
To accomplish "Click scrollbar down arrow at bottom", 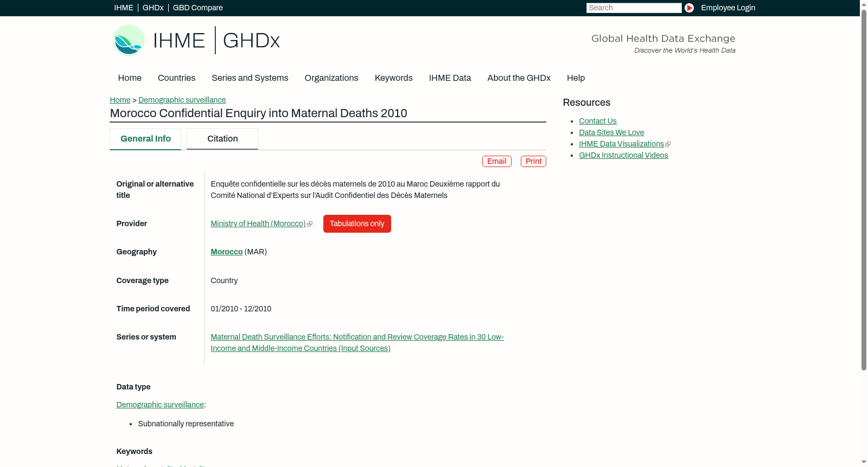I will (x=864, y=463).
